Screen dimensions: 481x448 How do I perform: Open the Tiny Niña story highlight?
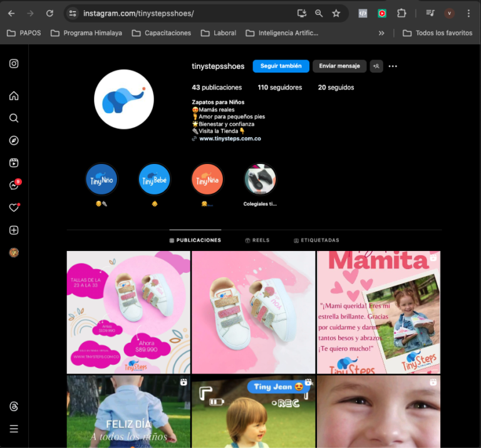(207, 180)
